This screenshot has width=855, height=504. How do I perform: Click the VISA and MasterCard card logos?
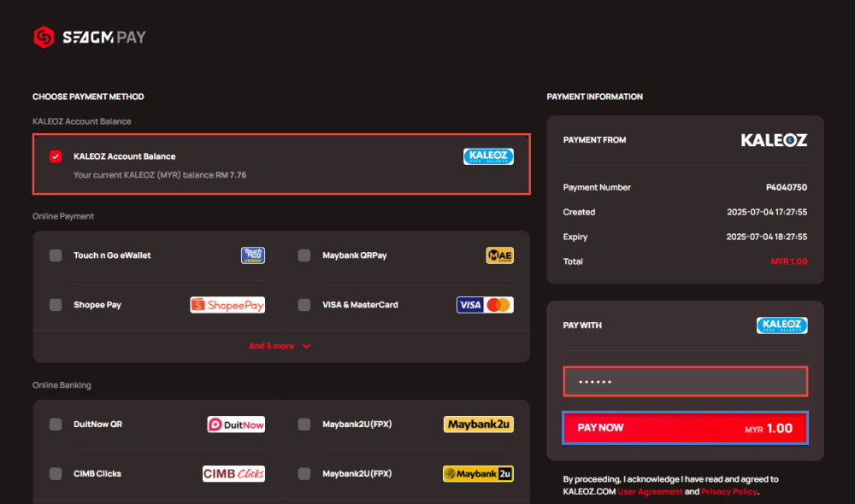pyautogui.click(x=485, y=305)
